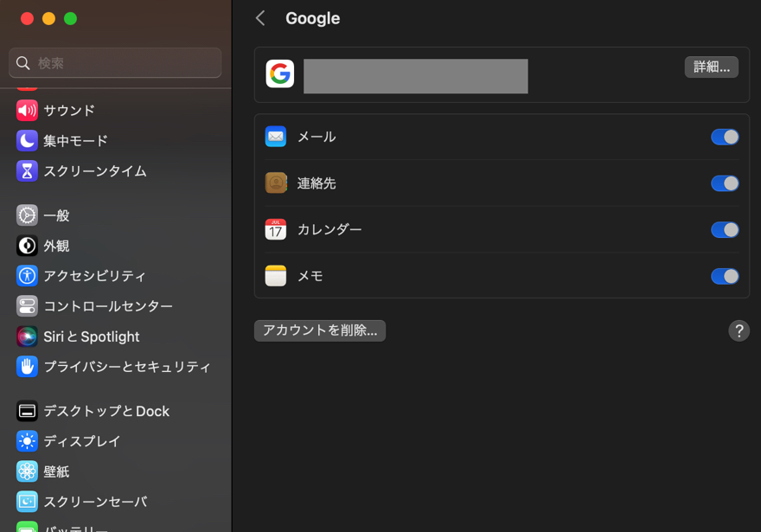Click the デスクトップとDock icon
This screenshot has height=532, width=761.
click(x=27, y=411)
